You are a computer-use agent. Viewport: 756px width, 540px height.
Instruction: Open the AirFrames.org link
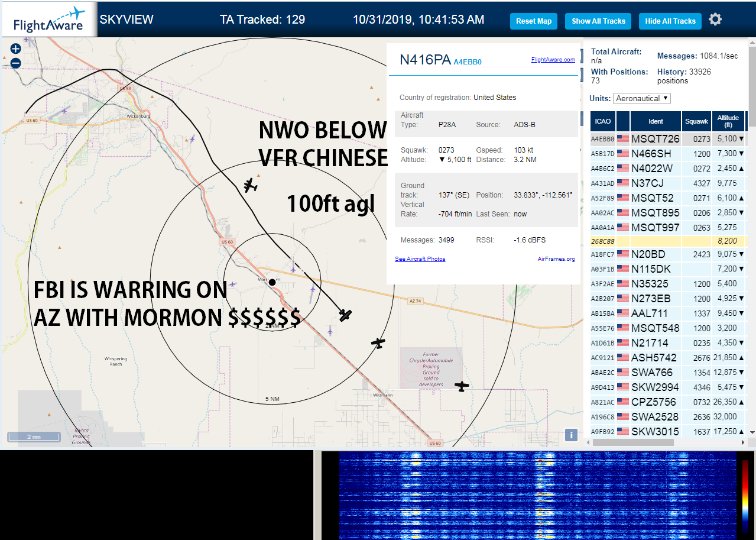click(556, 259)
